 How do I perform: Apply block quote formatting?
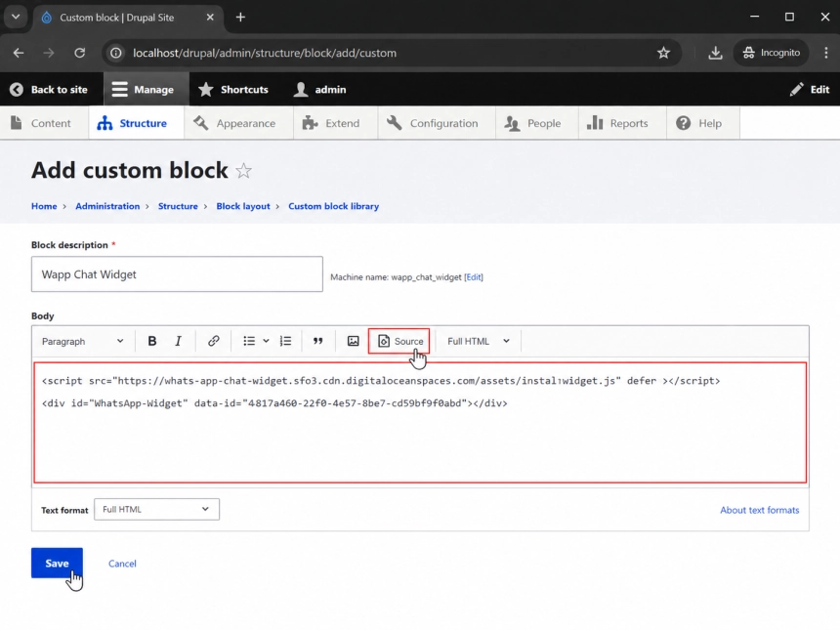(318, 341)
